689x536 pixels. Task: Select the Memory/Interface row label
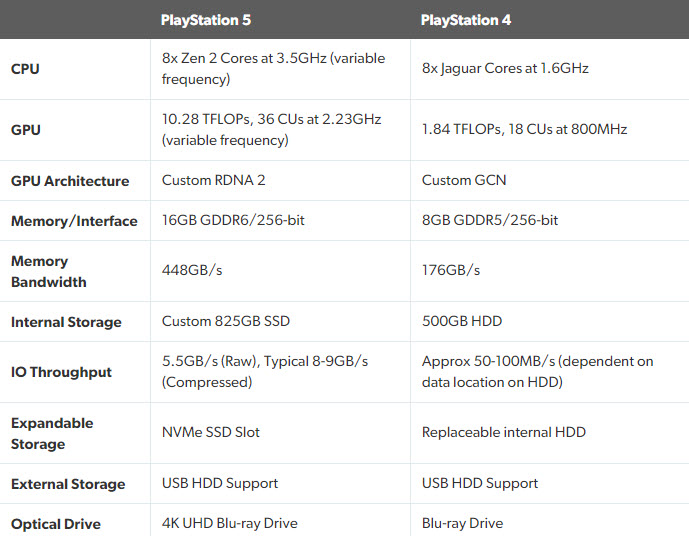(x=74, y=221)
